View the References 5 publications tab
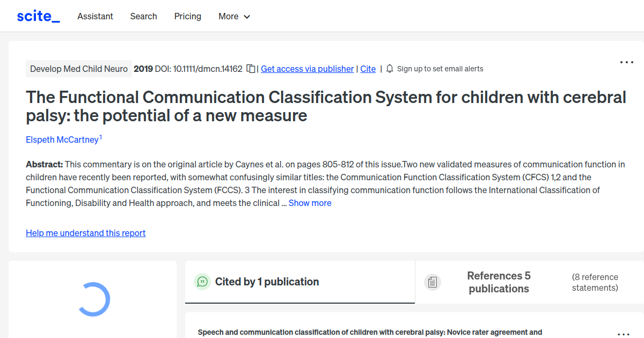Image resolution: width=644 pixels, height=338 pixels. pyautogui.click(x=499, y=282)
